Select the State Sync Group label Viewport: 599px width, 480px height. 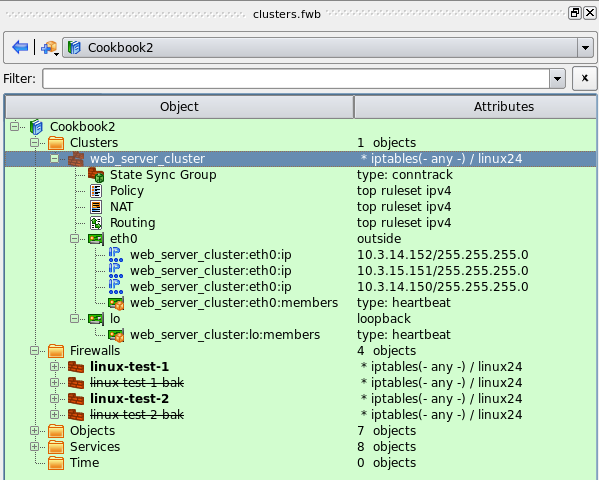(163, 175)
